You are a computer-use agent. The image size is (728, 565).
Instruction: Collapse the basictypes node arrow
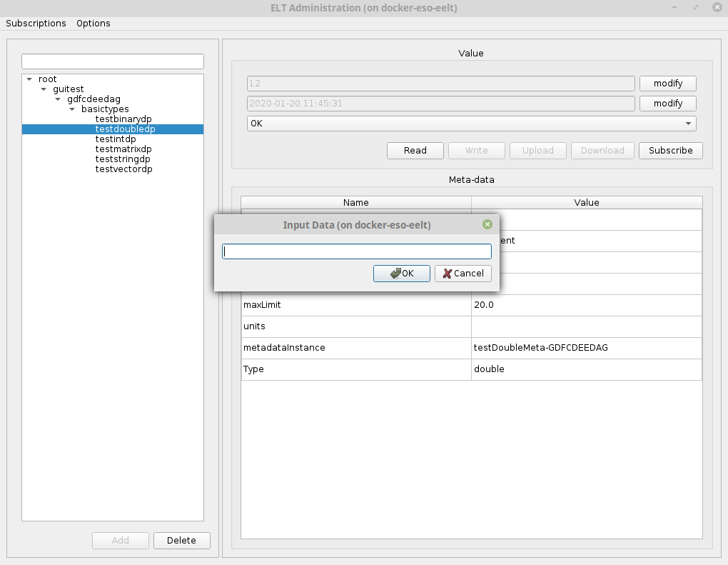coord(72,109)
